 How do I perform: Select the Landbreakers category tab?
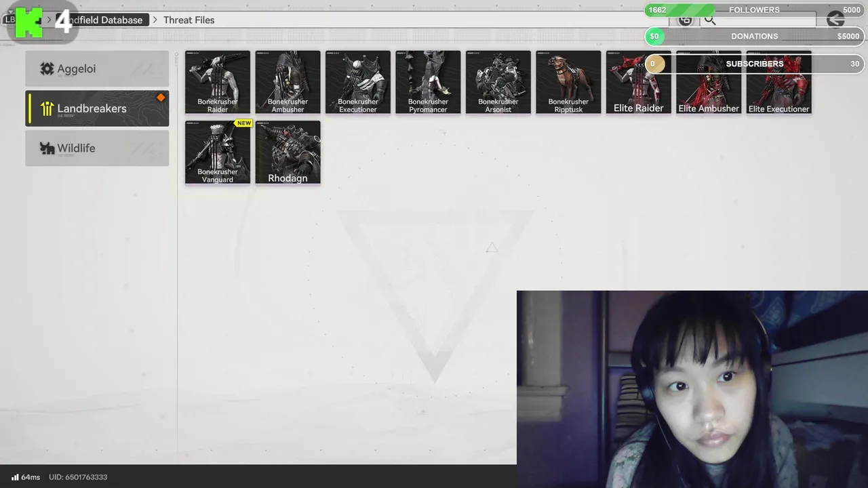pyautogui.click(x=97, y=108)
